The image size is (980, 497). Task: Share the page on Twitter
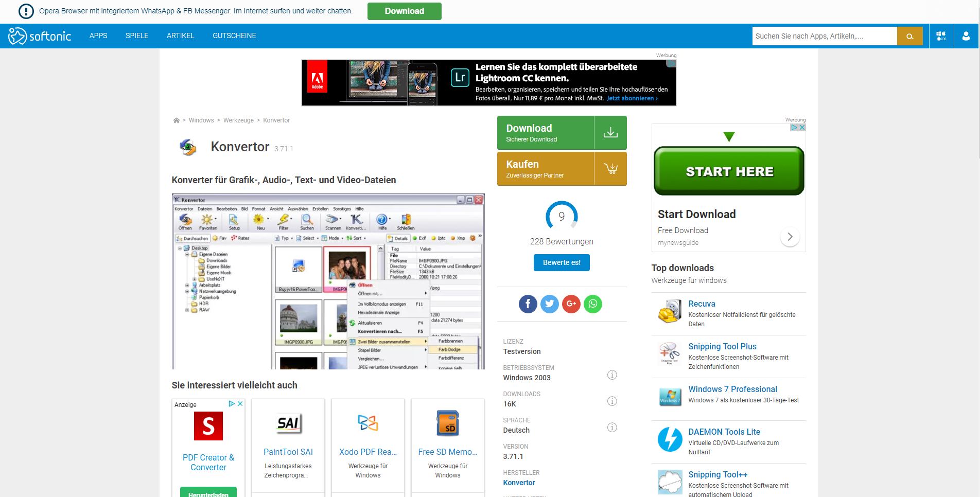tap(550, 304)
